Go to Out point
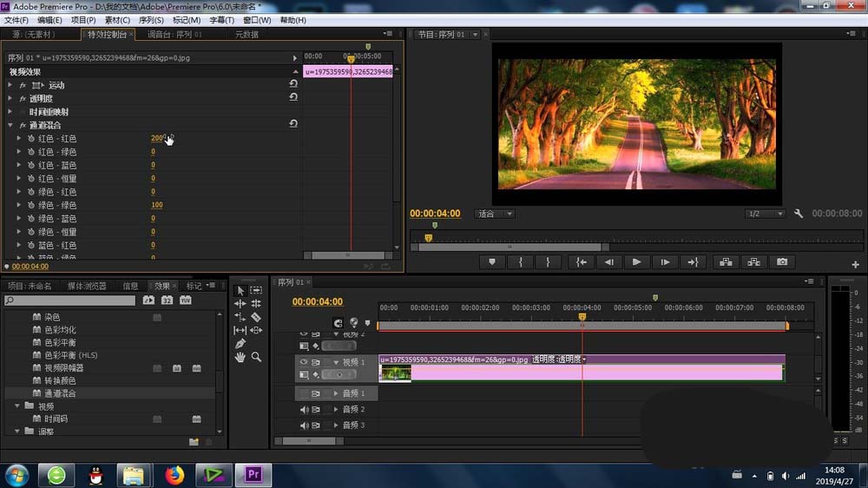This screenshot has height=488, width=868. [x=693, y=262]
